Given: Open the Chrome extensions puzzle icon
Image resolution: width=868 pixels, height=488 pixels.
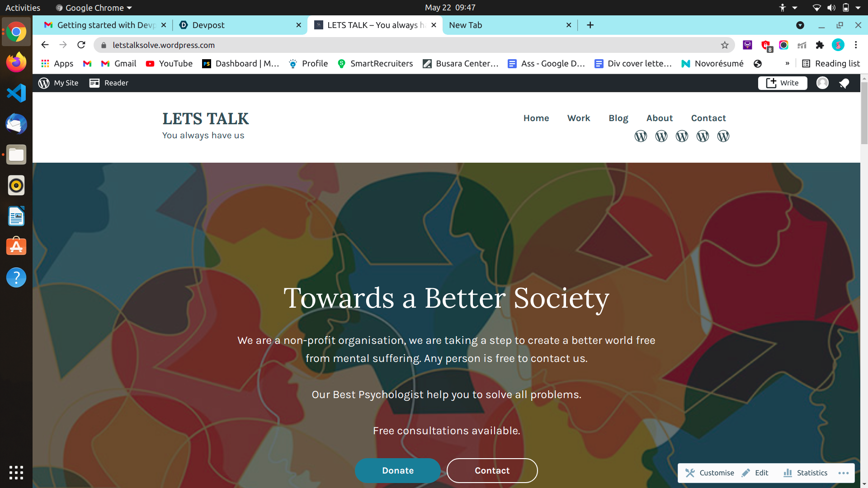Looking at the screenshot, I should pos(820,45).
